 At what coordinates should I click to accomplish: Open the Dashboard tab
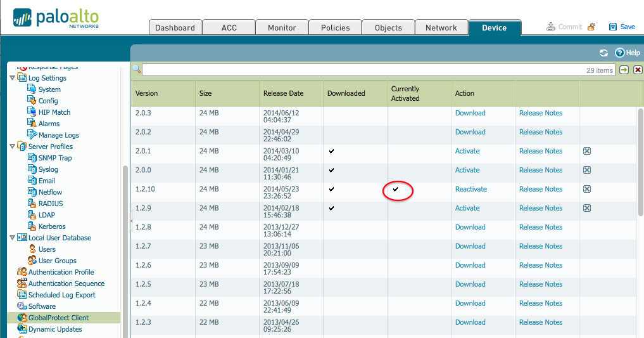[175, 27]
